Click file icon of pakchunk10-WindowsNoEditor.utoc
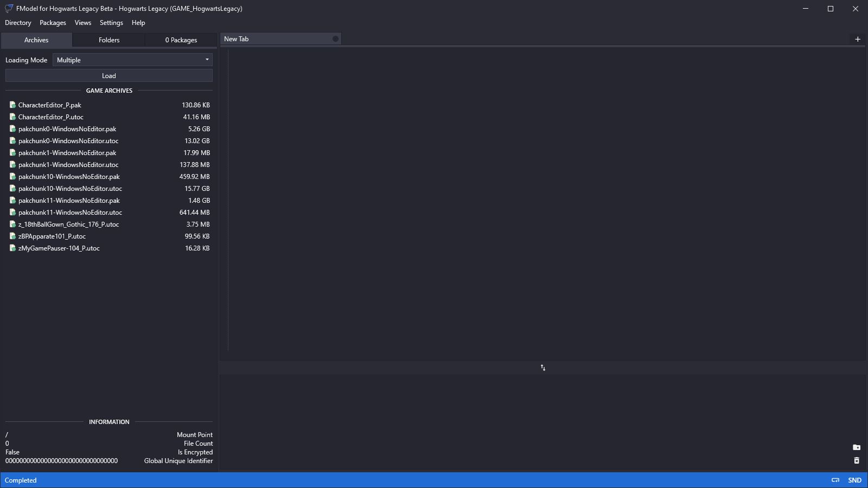The height and width of the screenshot is (488, 868). coord(12,188)
